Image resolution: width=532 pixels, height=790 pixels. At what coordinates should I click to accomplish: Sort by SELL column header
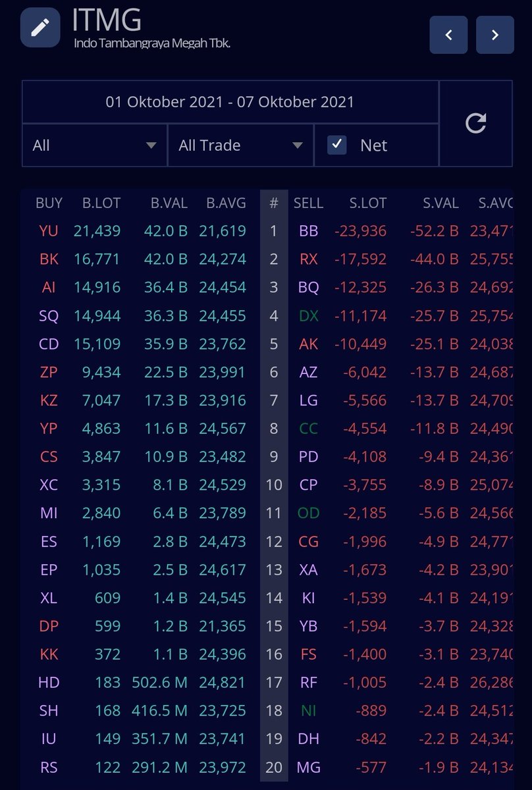coord(308,203)
